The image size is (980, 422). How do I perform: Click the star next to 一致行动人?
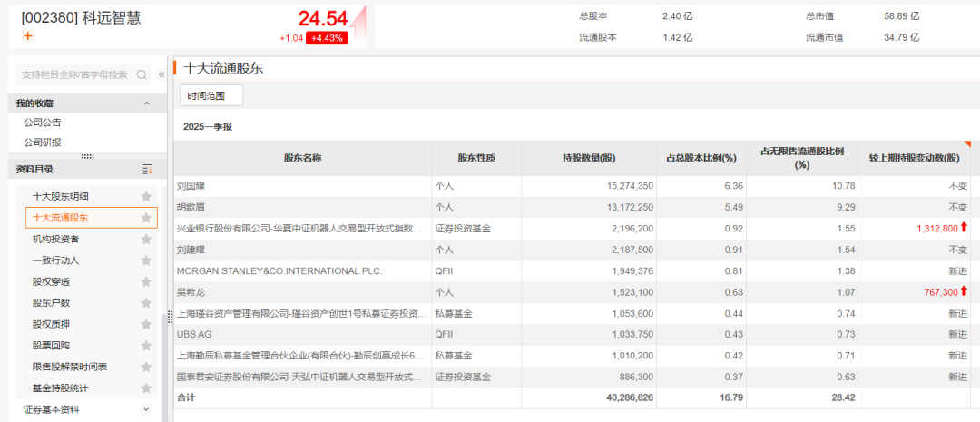tap(146, 260)
